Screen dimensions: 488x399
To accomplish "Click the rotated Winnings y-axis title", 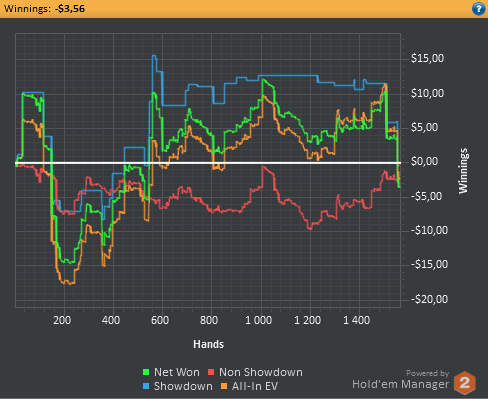I will pyautogui.click(x=463, y=171).
